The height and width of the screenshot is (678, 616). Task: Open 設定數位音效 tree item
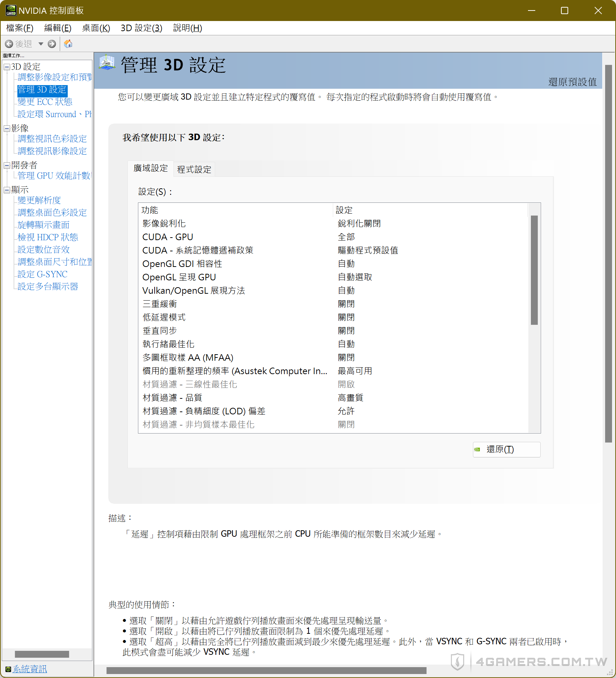tap(43, 250)
